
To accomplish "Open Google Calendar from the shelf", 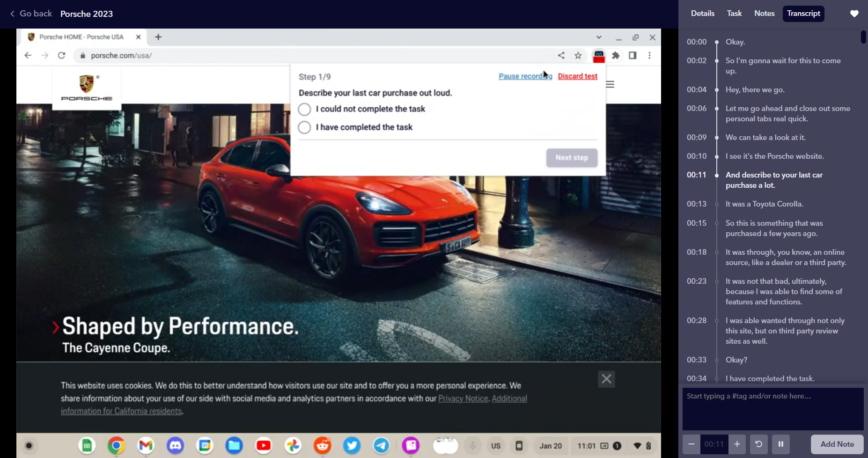I will pyautogui.click(x=205, y=446).
